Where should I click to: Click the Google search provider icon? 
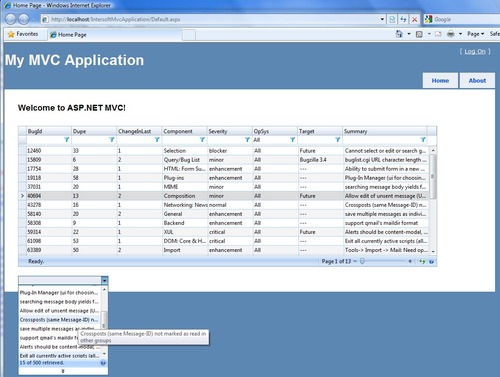click(428, 19)
